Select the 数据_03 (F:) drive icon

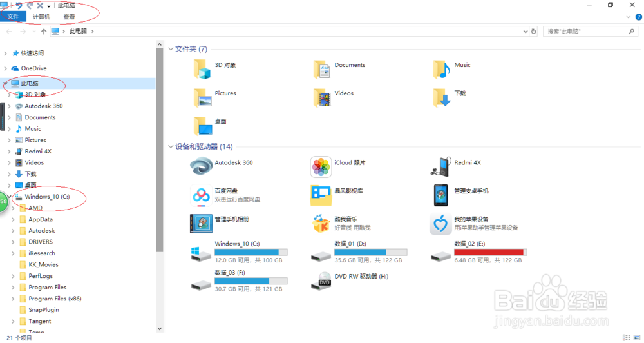(201, 284)
